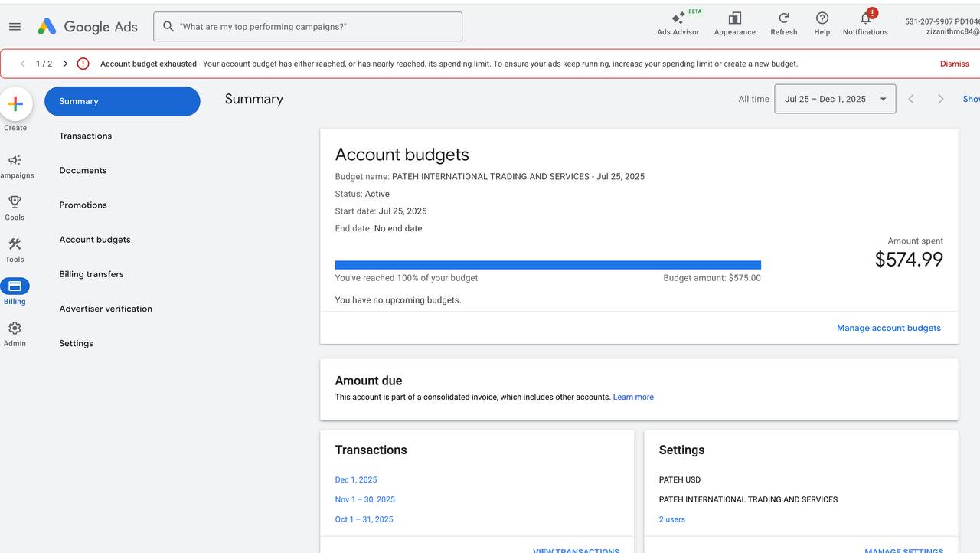Open the hamburger main menu
Viewport: 980px width, 553px height.
coord(15,27)
